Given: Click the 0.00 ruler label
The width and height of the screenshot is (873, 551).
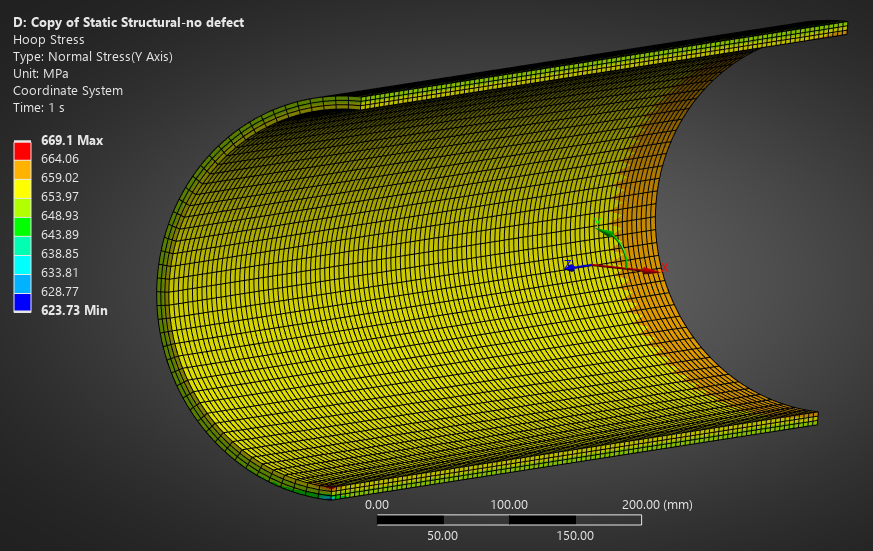Looking at the screenshot, I should point(377,505).
